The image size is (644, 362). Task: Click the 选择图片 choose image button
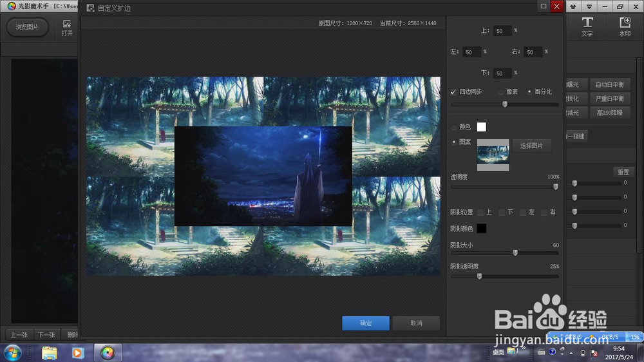click(x=531, y=146)
